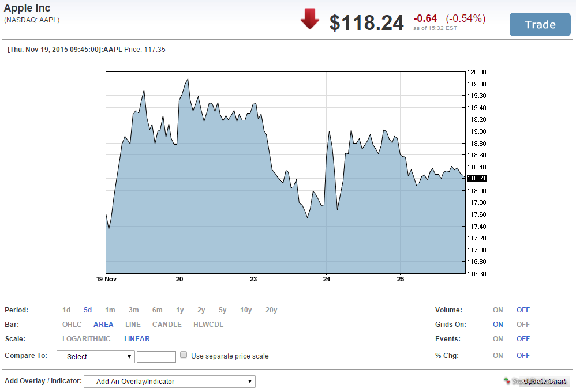Click the Update Chart button

point(544,382)
